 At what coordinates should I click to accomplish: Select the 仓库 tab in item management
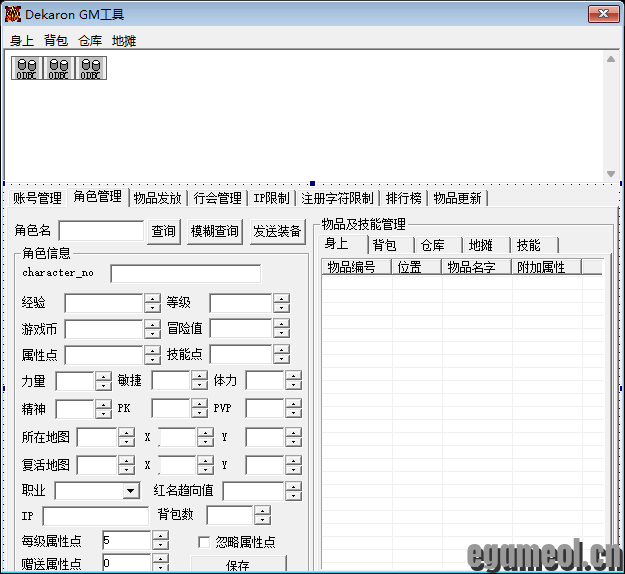439,245
